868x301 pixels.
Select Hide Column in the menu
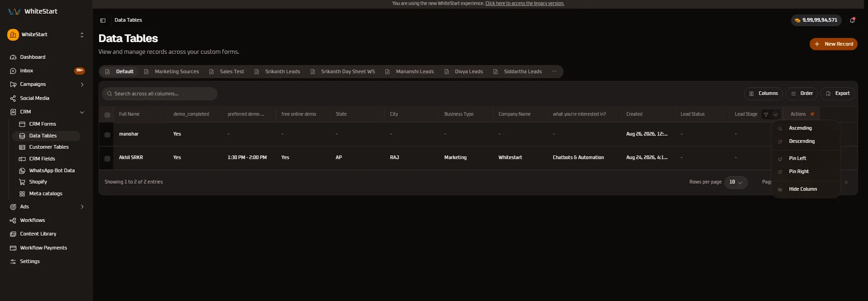pyautogui.click(x=806, y=189)
